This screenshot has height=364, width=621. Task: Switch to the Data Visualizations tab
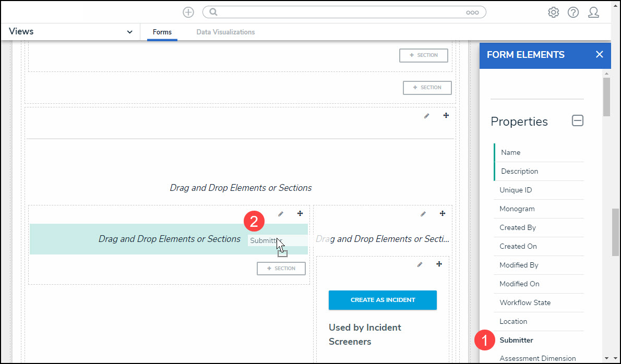click(x=225, y=32)
